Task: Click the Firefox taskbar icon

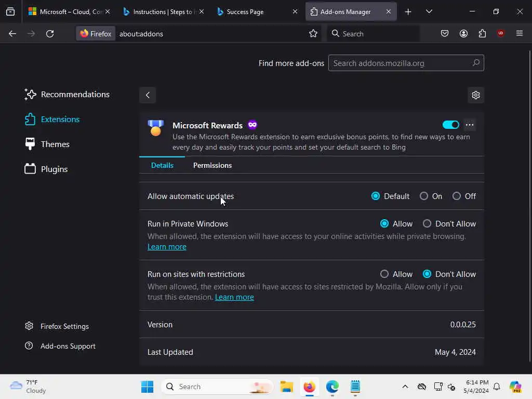Action: point(310,387)
